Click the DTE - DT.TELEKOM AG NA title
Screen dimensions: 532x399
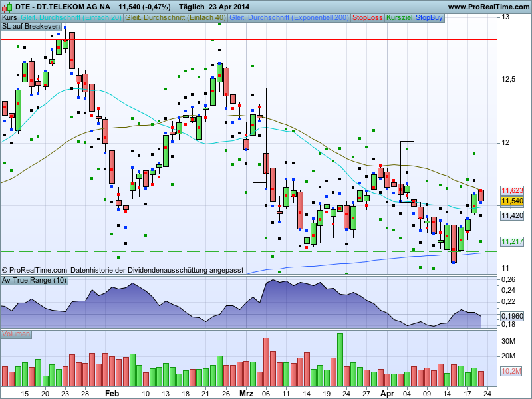(x=63, y=7)
